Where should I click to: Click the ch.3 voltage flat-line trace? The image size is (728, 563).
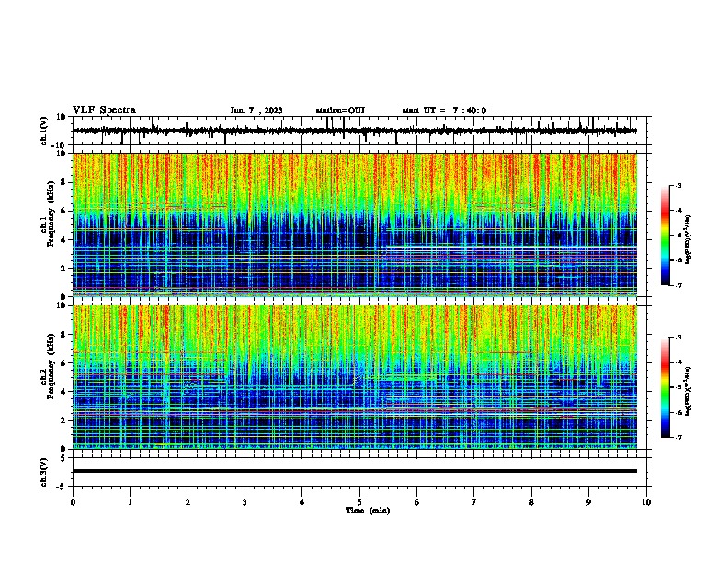click(355, 471)
